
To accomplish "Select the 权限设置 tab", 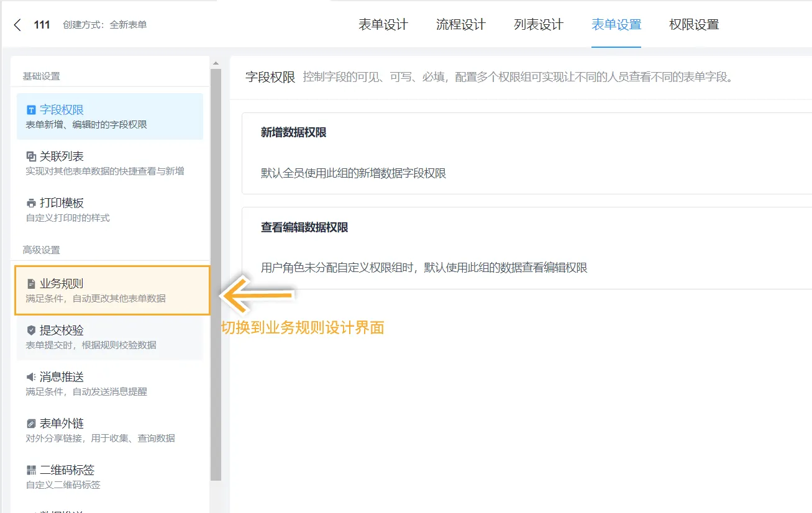I will pos(694,25).
